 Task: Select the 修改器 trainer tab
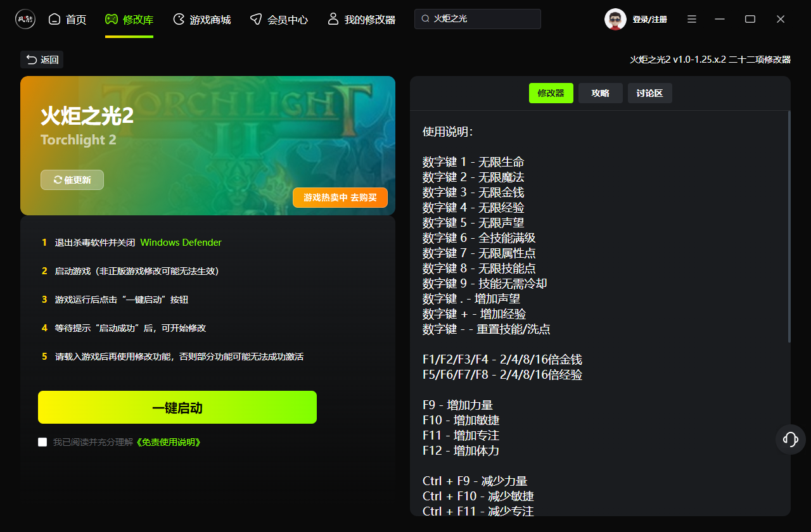pyautogui.click(x=551, y=93)
